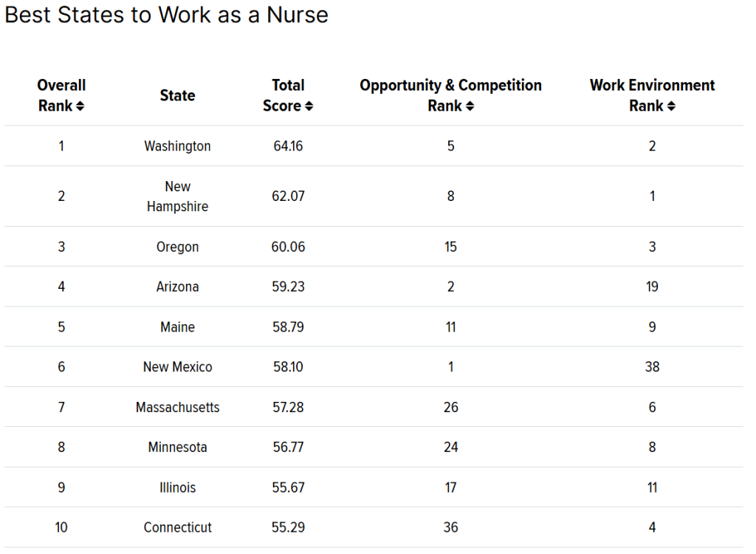Click Minnesota's Work Environment rank of 8
The width and height of the screenshot is (756, 554).
pos(652,447)
